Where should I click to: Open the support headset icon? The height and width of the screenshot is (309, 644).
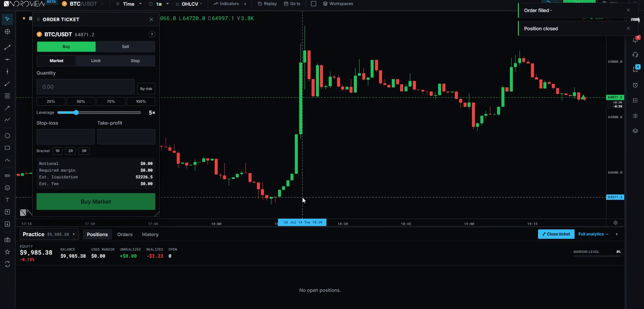[x=635, y=54]
